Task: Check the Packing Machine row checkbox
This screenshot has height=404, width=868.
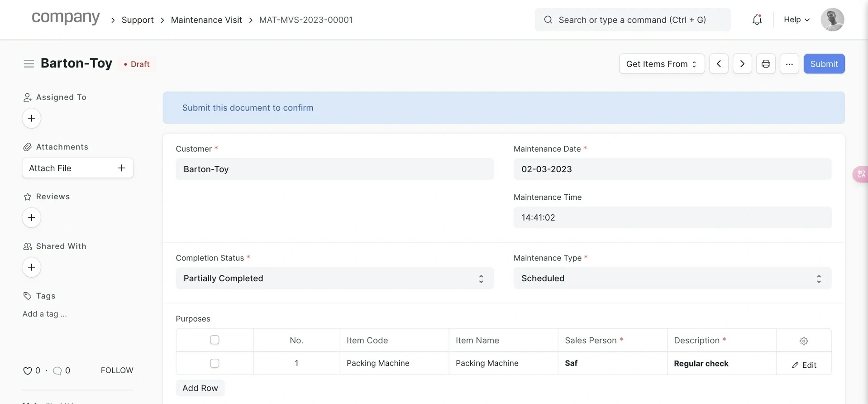Action: (x=215, y=363)
